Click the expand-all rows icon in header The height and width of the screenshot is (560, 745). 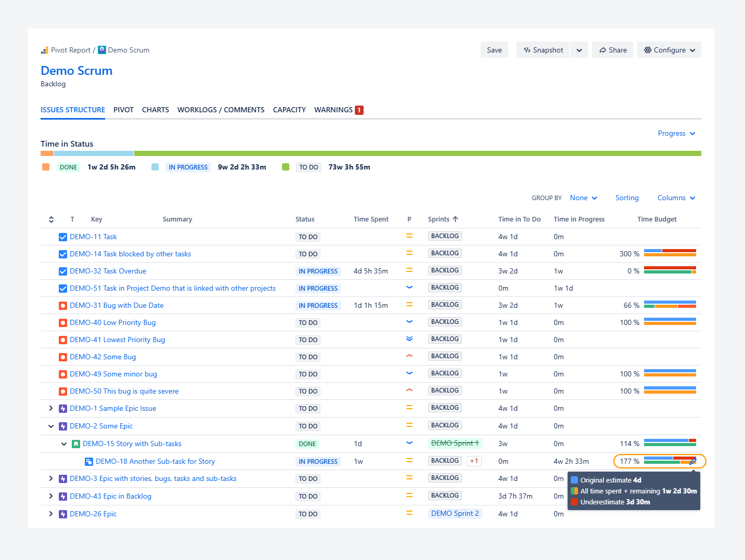[51, 219]
